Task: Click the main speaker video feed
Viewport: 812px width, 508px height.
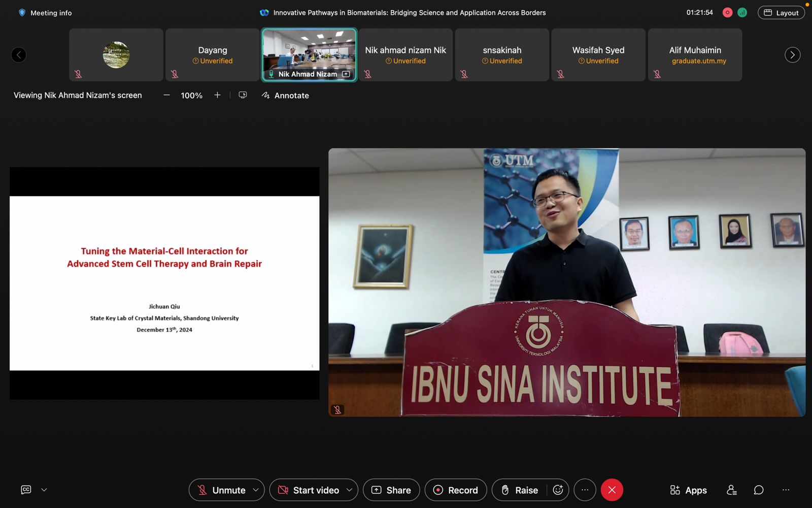Action: pyautogui.click(x=567, y=282)
